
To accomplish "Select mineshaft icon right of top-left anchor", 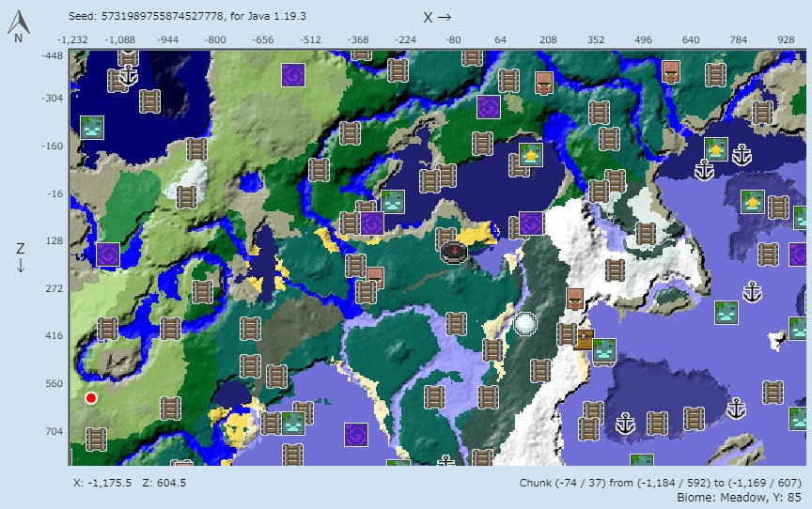I will coord(149,101).
